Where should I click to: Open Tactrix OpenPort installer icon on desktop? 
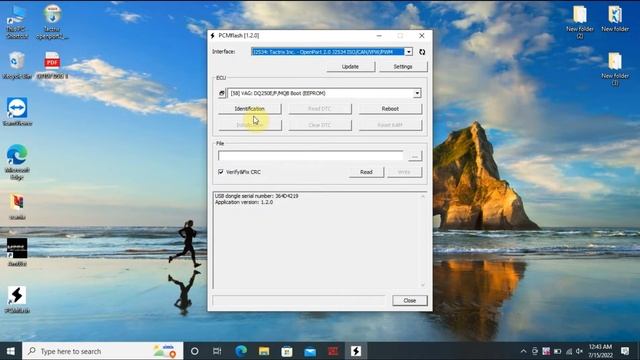point(52,22)
